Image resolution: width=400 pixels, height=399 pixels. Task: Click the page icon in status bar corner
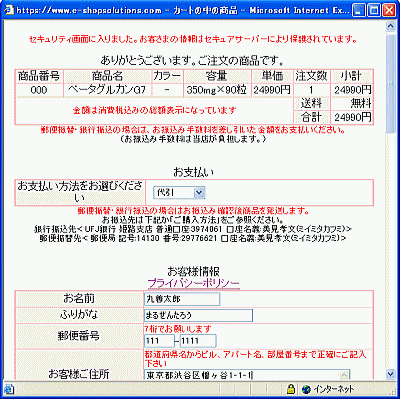click(x=9, y=389)
